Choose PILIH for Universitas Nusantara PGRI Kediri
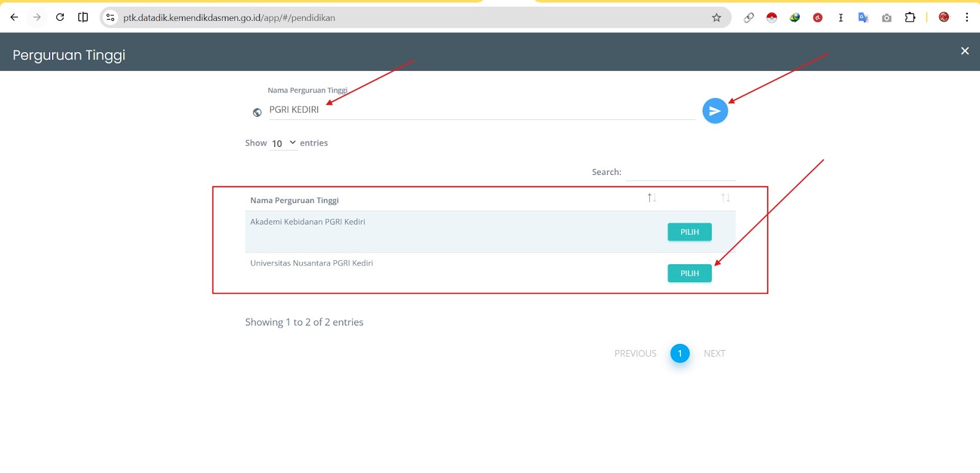The image size is (980, 473). point(690,273)
